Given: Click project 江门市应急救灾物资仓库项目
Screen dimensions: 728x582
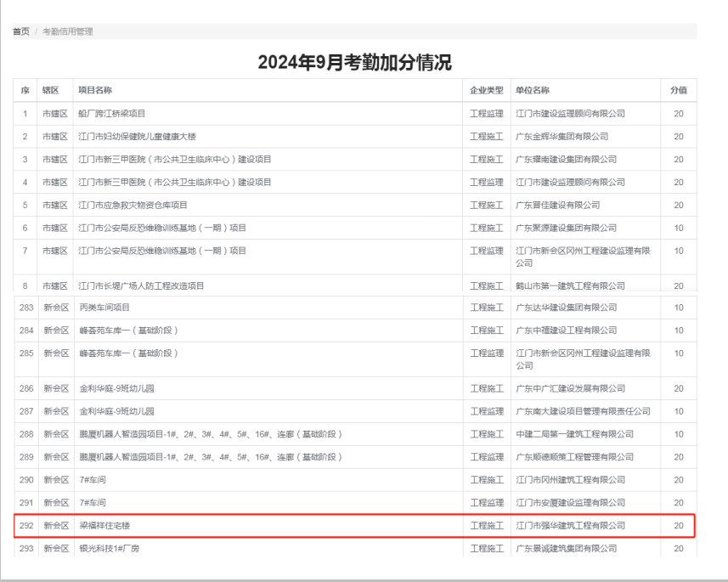Looking at the screenshot, I should 133,205.
